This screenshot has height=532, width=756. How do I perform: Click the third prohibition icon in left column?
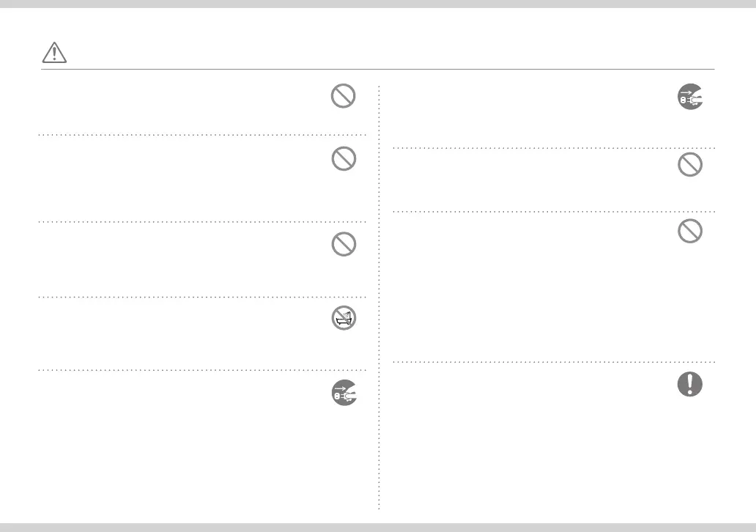click(x=344, y=244)
